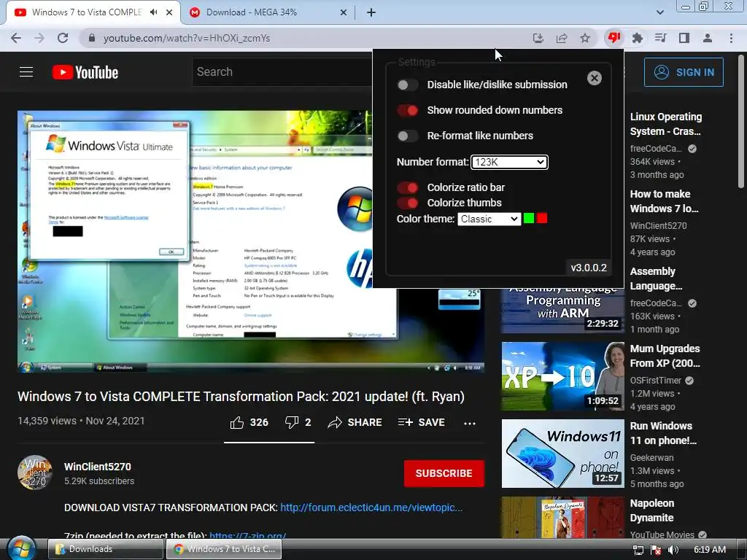Close the Download - MEGA tab
747x560 pixels.
tap(344, 13)
